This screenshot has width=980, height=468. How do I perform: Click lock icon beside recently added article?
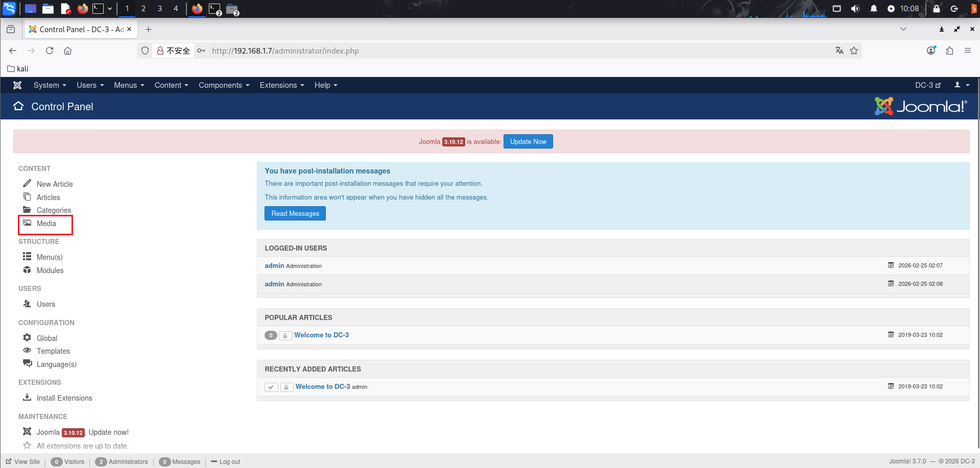click(x=286, y=387)
